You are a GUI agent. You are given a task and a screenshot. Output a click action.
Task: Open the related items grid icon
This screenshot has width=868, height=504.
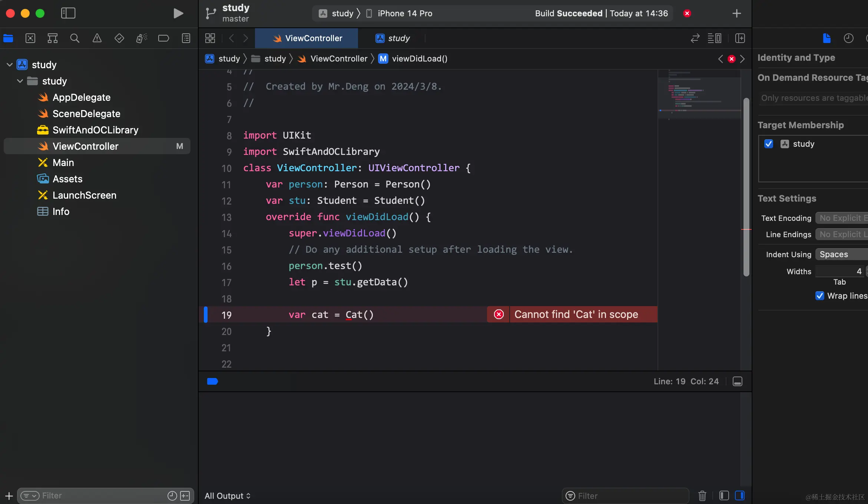tap(210, 38)
